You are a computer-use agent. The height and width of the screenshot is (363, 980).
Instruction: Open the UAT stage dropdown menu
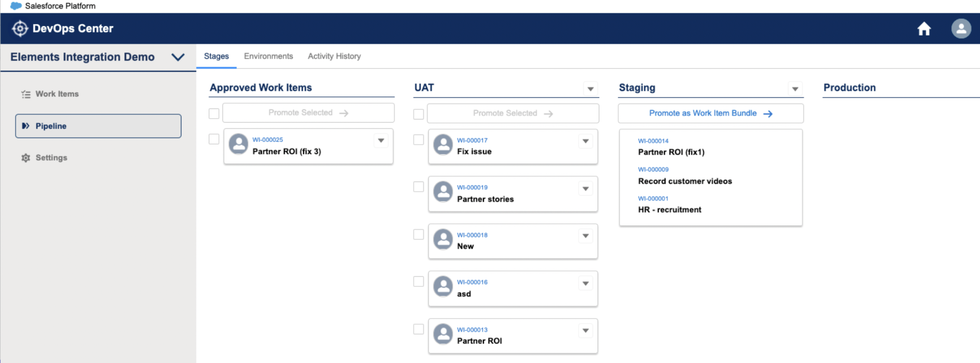pyautogui.click(x=590, y=89)
